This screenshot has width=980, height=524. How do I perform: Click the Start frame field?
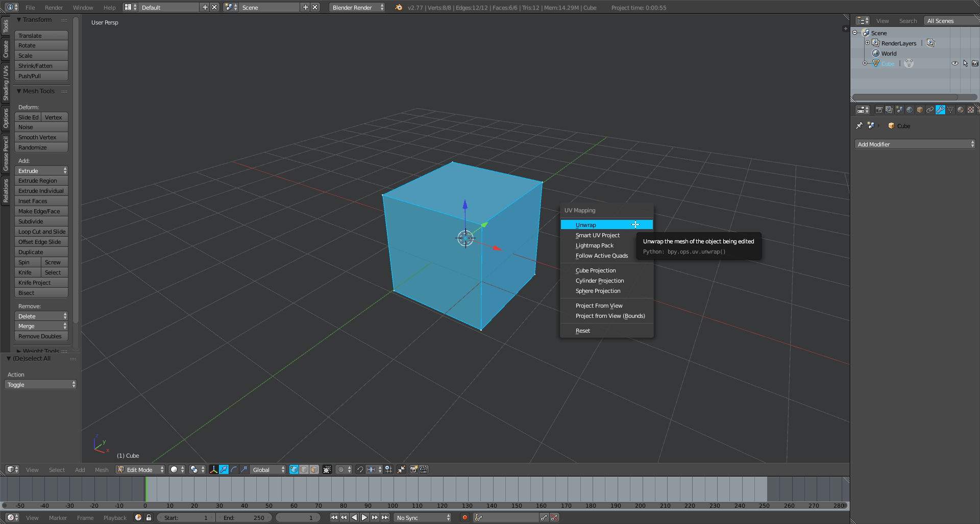point(186,517)
